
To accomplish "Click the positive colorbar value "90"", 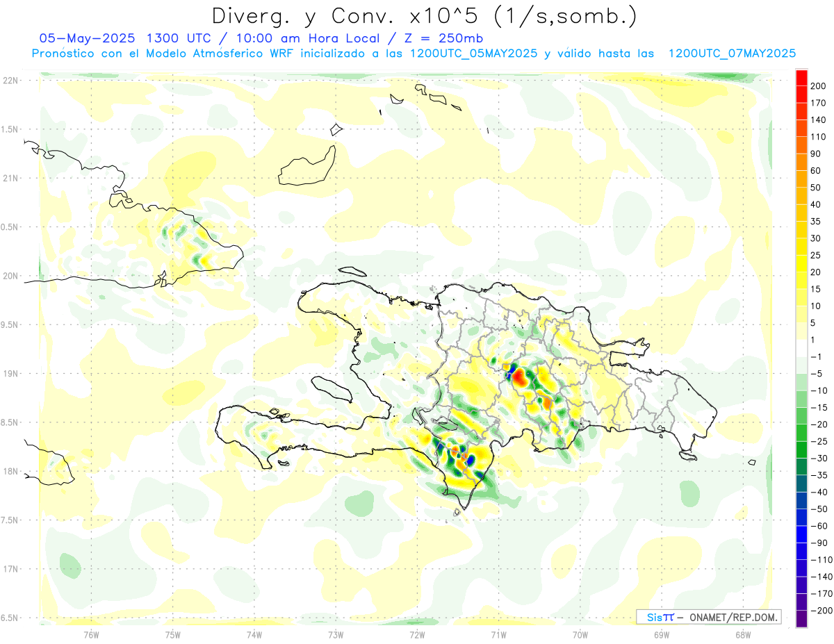I will (x=817, y=154).
